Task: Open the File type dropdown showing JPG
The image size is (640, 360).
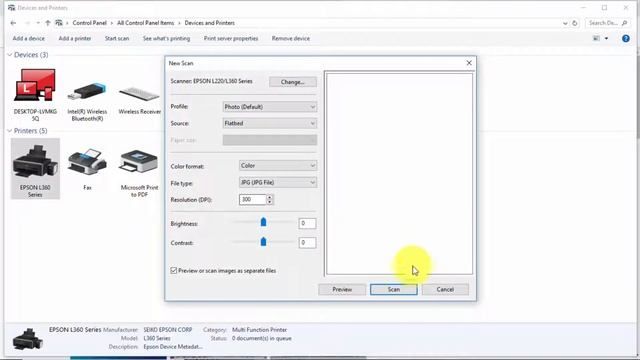Action: [278, 182]
